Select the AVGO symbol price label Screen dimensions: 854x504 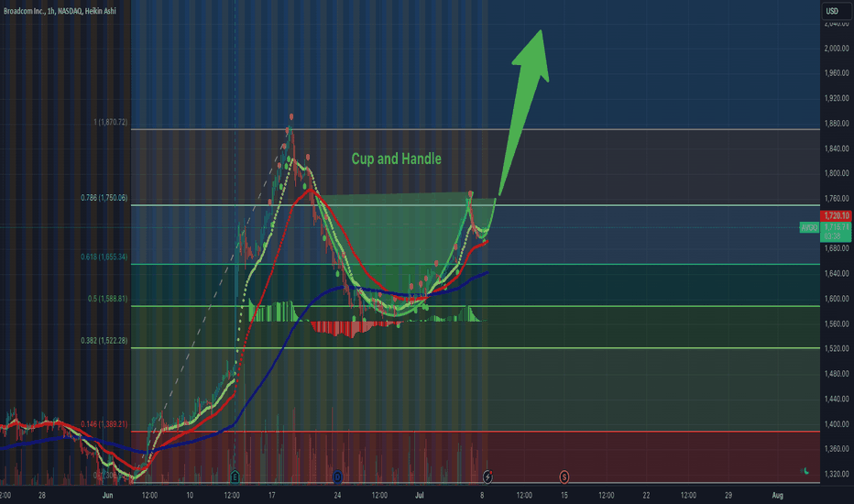[809, 227]
